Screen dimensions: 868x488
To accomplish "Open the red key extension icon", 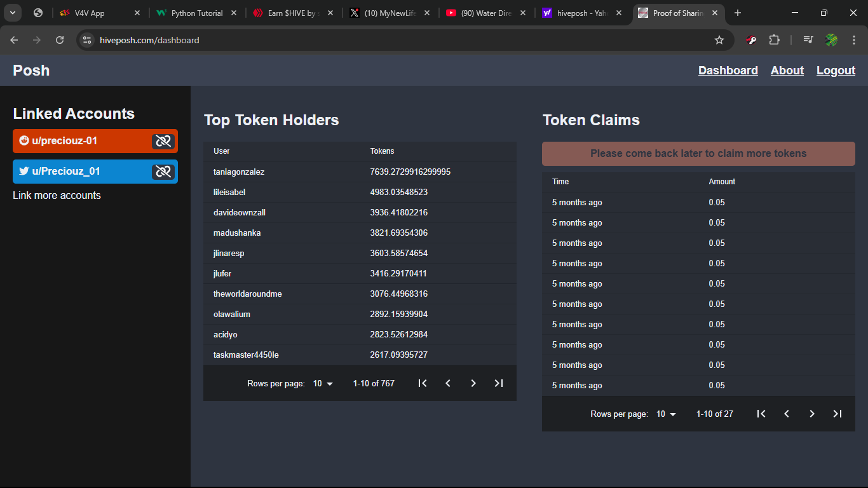I will point(751,40).
